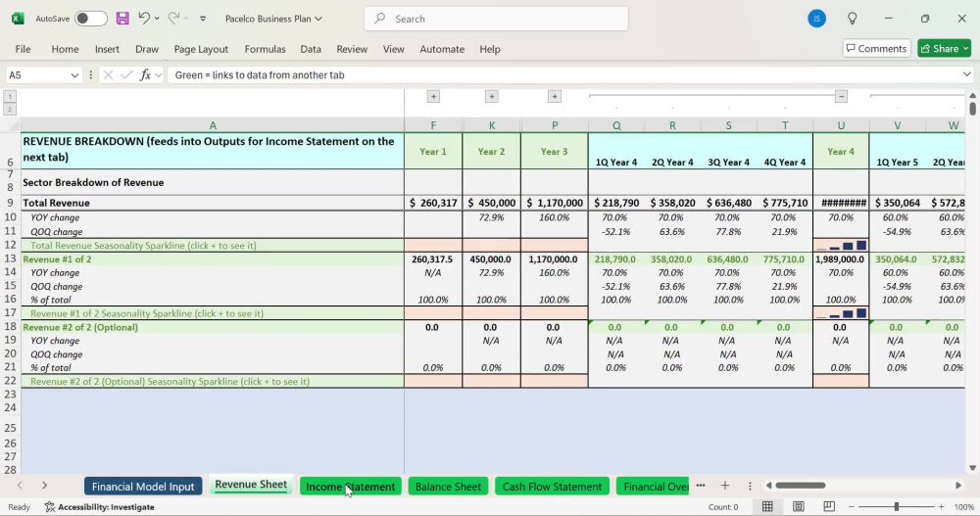This screenshot has width=980, height=516.
Task: Open the Draw ribbon tab
Action: 147,49
